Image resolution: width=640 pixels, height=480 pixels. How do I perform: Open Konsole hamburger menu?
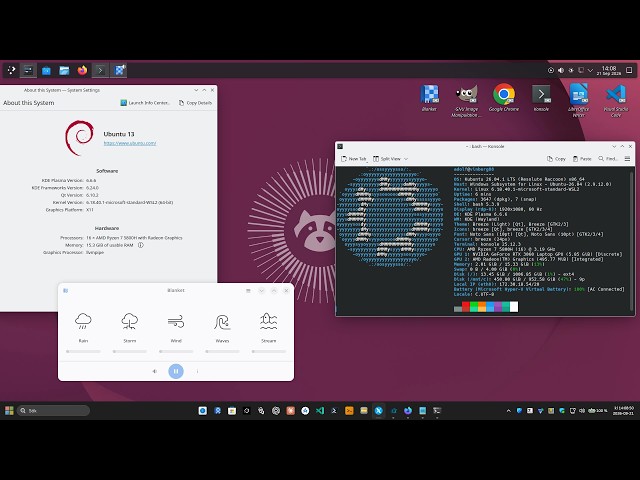pos(627,159)
